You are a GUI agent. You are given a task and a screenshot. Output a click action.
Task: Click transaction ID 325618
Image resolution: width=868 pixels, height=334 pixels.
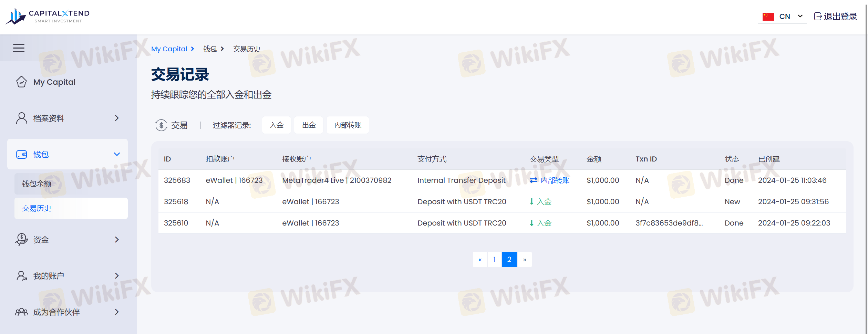tap(176, 201)
